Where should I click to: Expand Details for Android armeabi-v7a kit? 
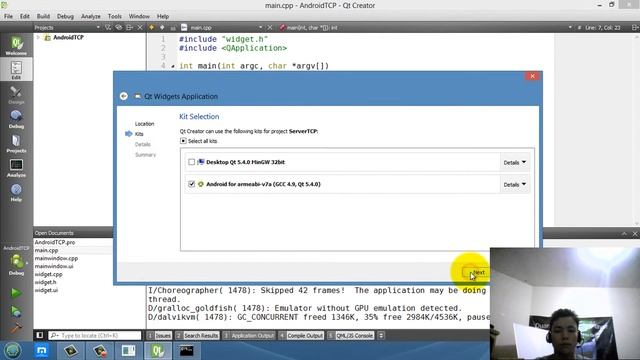coord(514,184)
